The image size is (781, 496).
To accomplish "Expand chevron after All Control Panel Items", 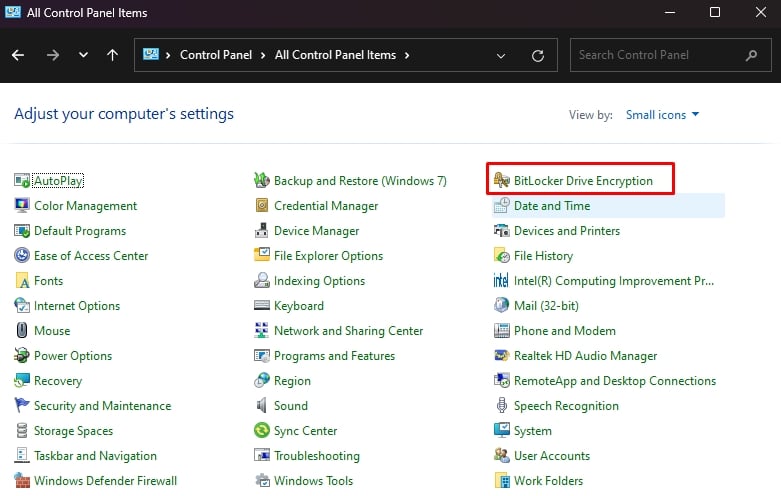I will point(407,55).
